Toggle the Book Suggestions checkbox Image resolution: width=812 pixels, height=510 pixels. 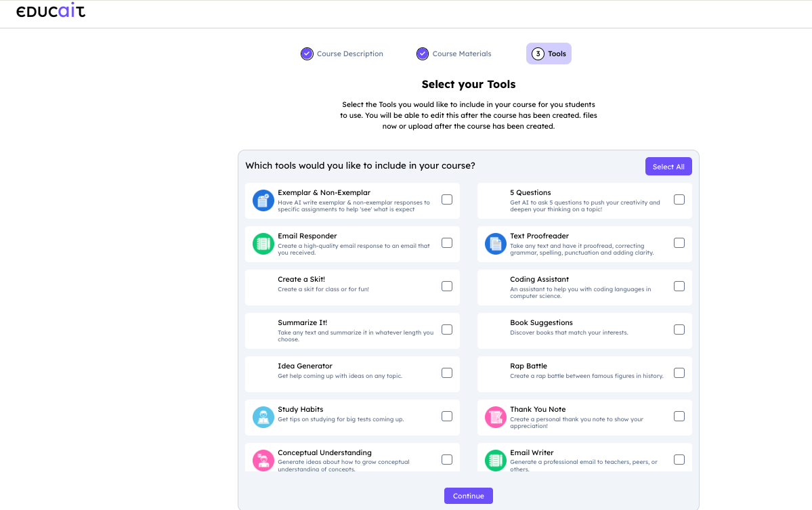click(x=679, y=330)
